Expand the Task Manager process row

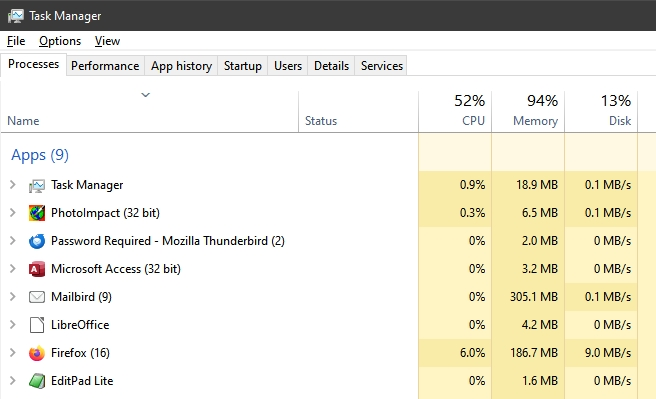[x=13, y=184]
